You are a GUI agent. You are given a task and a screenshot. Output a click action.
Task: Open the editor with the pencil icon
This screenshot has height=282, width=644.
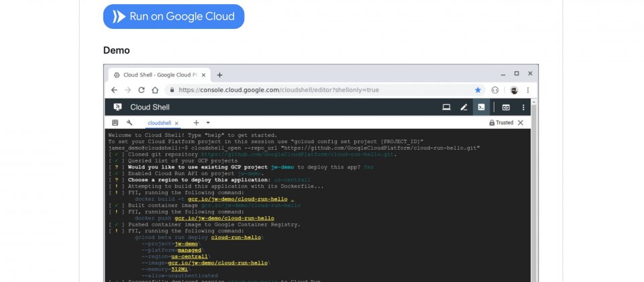(x=464, y=107)
